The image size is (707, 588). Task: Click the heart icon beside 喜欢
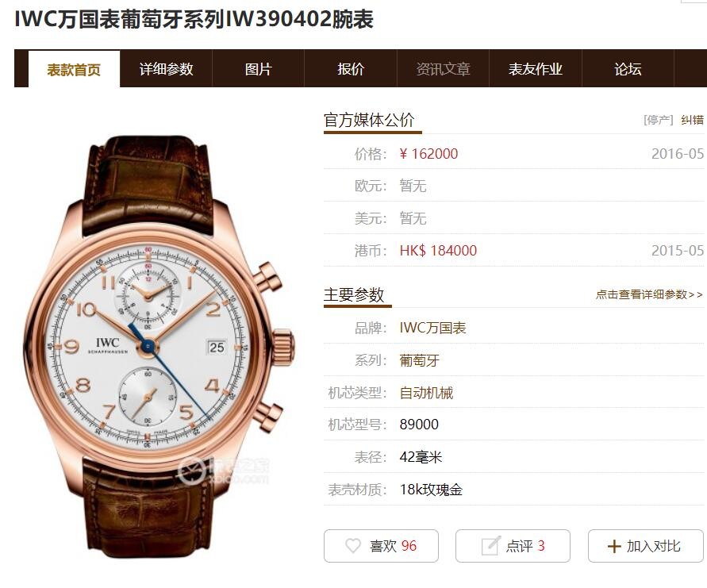[353, 546]
